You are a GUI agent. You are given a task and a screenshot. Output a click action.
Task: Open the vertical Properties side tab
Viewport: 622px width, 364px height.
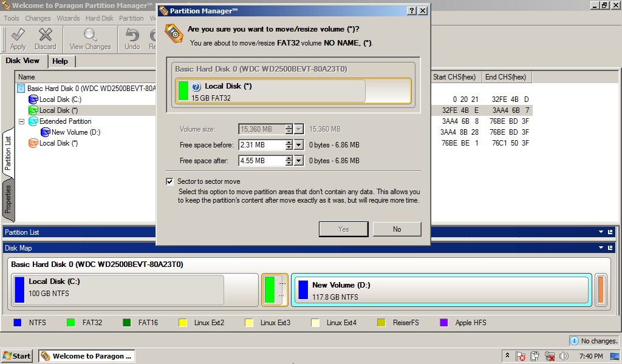click(x=8, y=199)
